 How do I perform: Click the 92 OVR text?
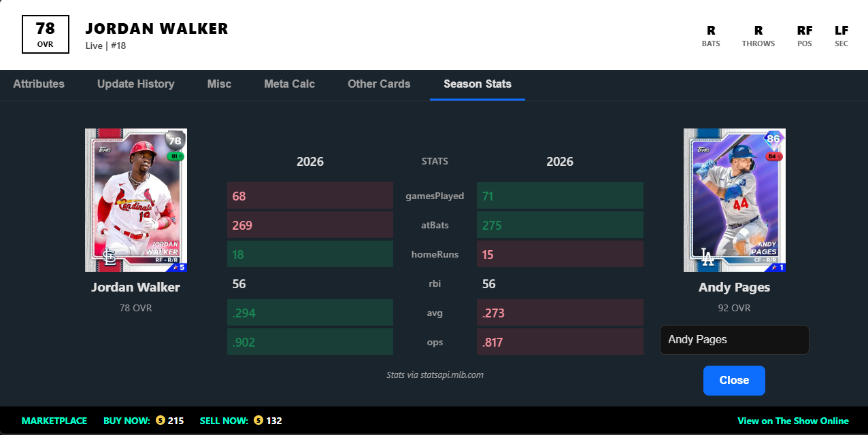tap(735, 308)
